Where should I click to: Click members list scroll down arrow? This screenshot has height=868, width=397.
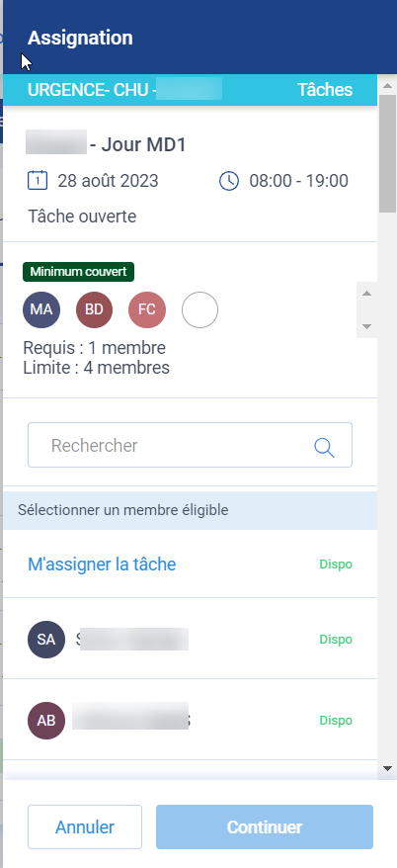pos(366,326)
